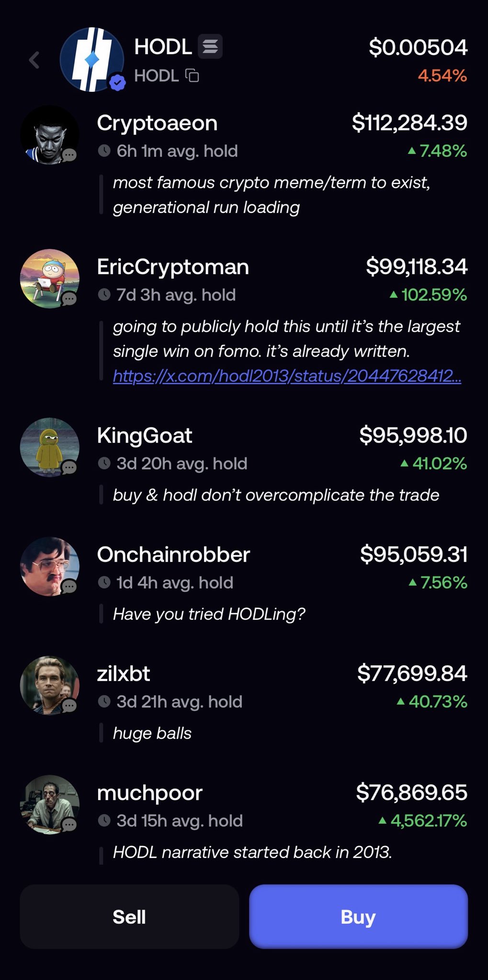Image resolution: width=488 pixels, height=980 pixels.
Task: Open comment bubble on muchpoor's avatar
Action: [69, 824]
